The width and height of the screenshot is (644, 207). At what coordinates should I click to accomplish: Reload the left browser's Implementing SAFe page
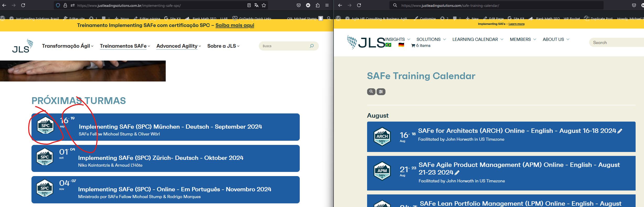[x=23, y=5]
